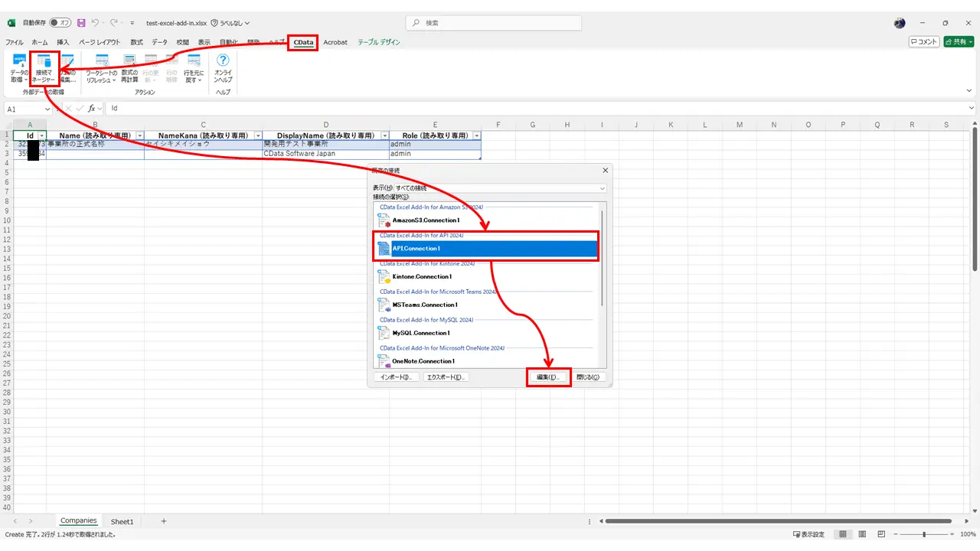Click the ワークシートのリフレッシュ ribbon button

pyautogui.click(x=101, y=69)
